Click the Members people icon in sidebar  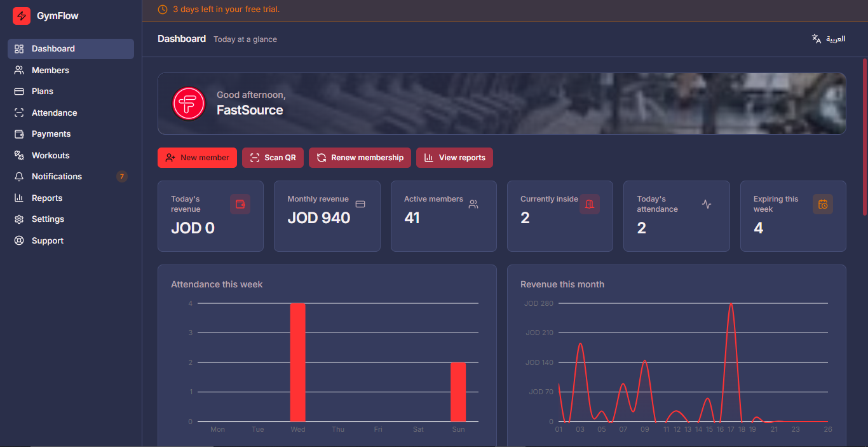(x=19, y=70)
